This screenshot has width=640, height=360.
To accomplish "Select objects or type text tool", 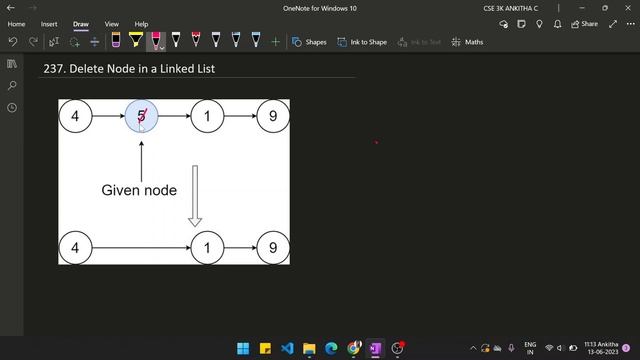I will [x=54, y=42].
